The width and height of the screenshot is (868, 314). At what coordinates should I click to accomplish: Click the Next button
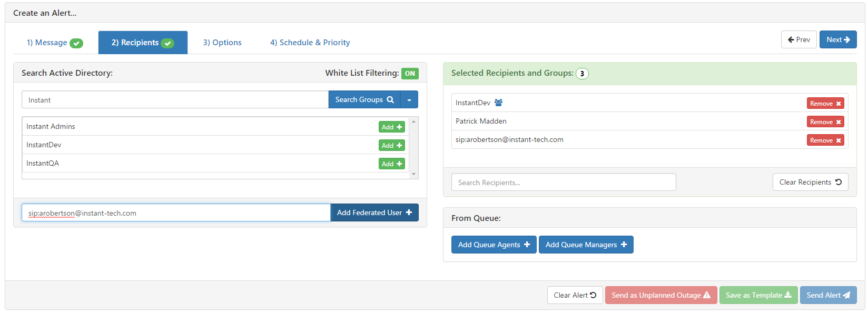point(838,39)
